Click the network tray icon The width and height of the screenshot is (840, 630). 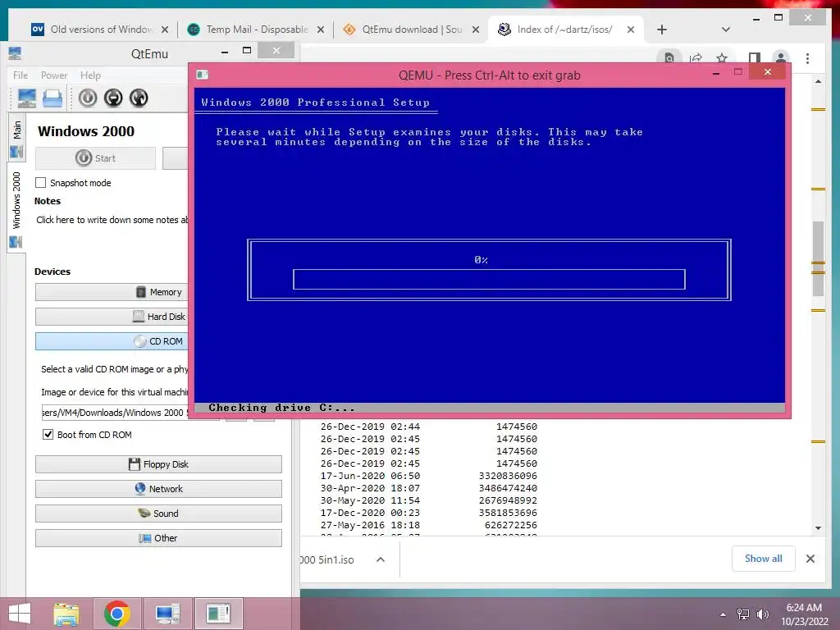743,614
